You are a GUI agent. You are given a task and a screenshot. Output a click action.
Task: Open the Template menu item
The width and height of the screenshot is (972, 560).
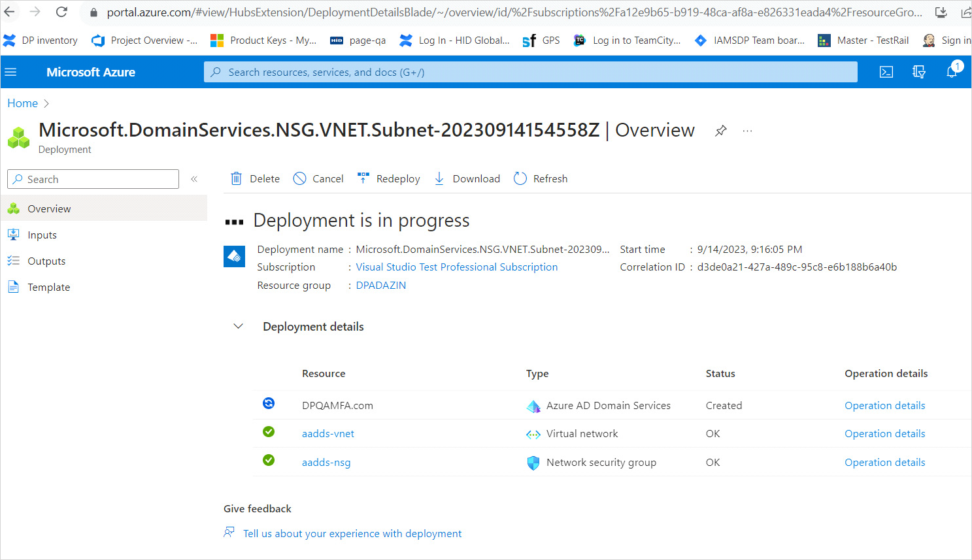click(x=48, y=288)
